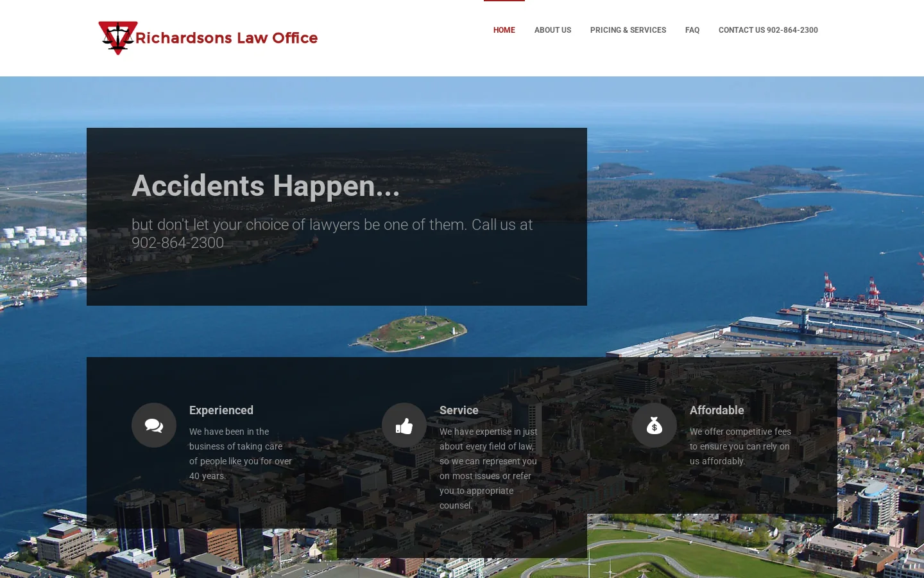Select Contact Us 902-864-2300 link
The image size is (924, 578).
click(768, 30)
